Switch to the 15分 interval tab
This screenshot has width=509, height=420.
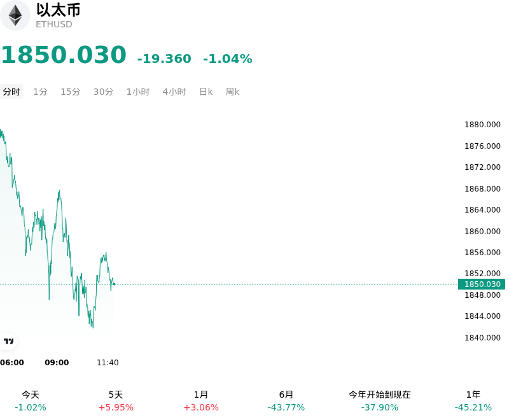pos(71,92)
